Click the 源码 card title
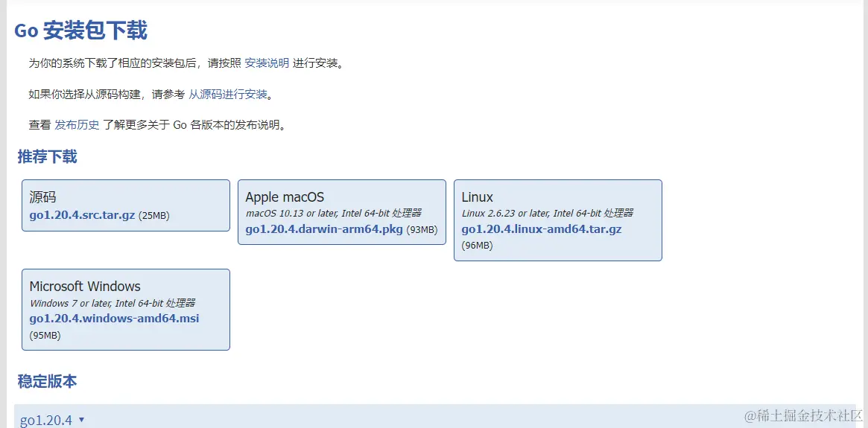The image size is (868, 428). click(x=42, y=197)
